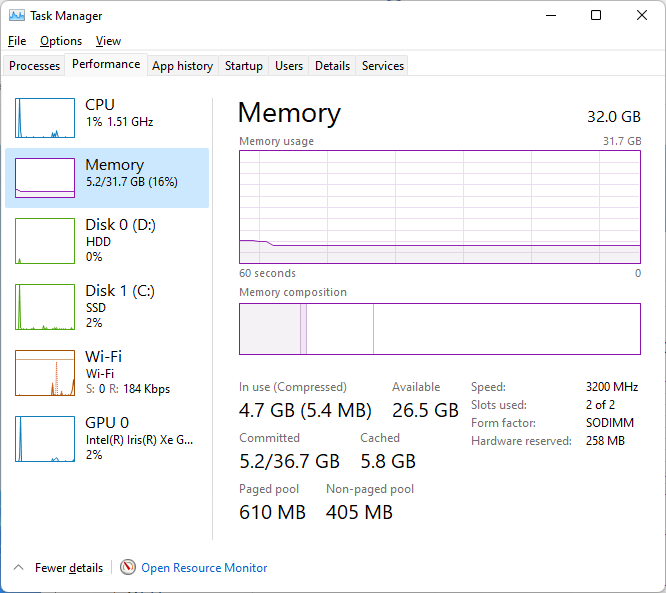This screenshot has width=666, height=593.
Task: Select the CPU usage mini graph
Action: pyautogui.click(x=45, y=118)
